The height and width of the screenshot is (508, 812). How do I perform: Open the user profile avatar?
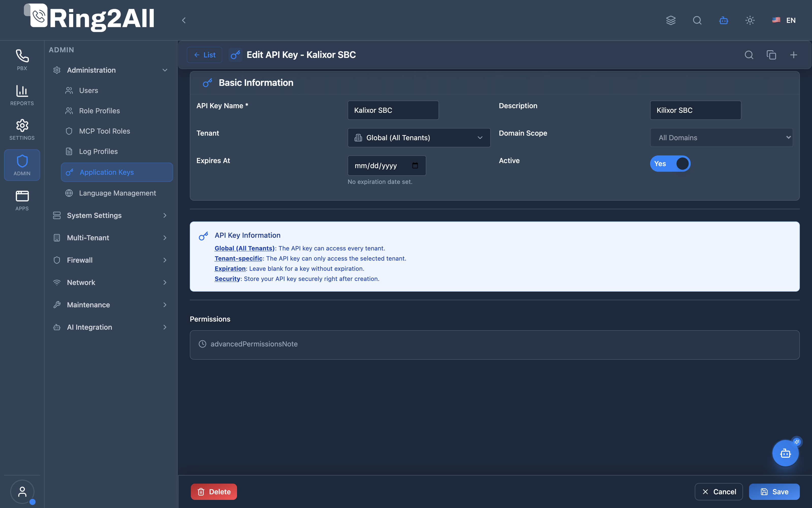(x=22, y=491)
